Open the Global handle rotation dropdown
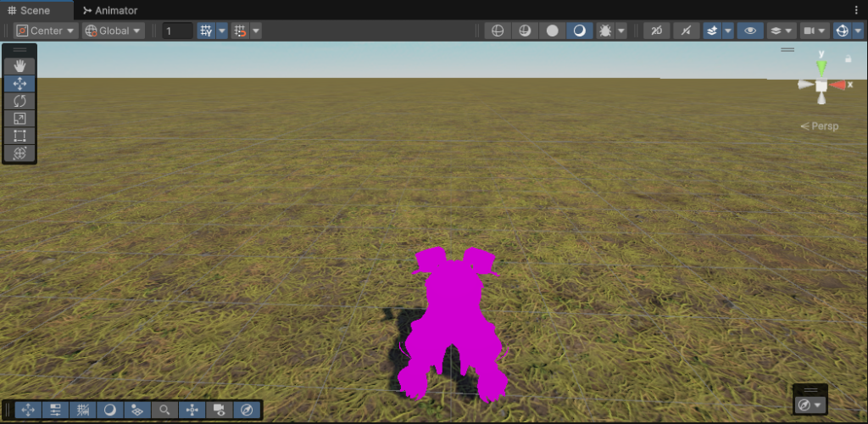Screen dimensions: 868x424 point(113,31)
